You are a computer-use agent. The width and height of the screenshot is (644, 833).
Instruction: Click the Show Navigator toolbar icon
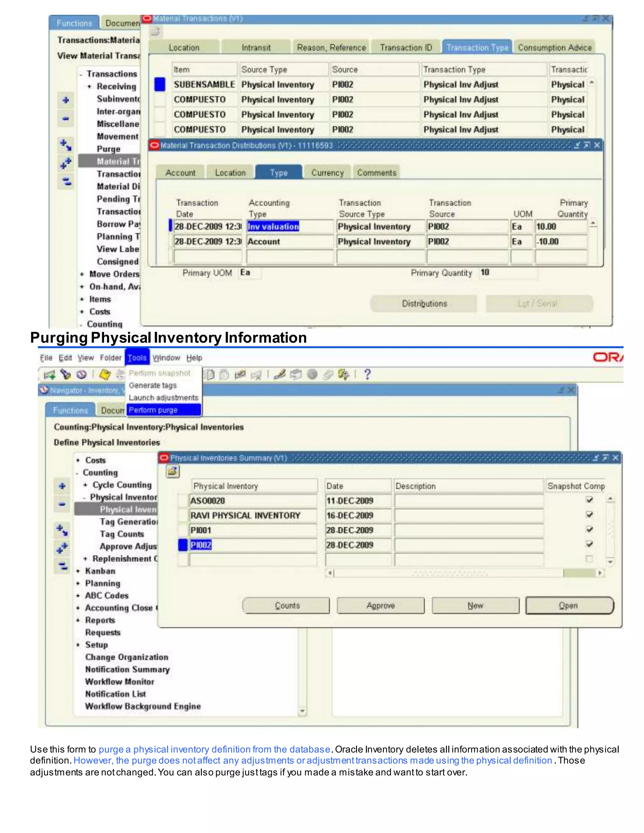click(81, 375)
